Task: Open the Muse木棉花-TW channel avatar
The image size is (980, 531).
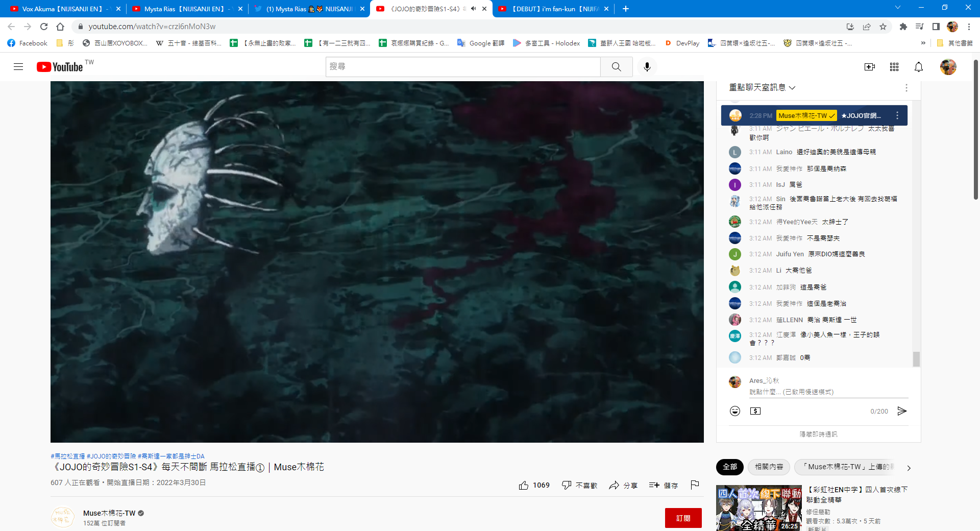Action: click(63, 518)
